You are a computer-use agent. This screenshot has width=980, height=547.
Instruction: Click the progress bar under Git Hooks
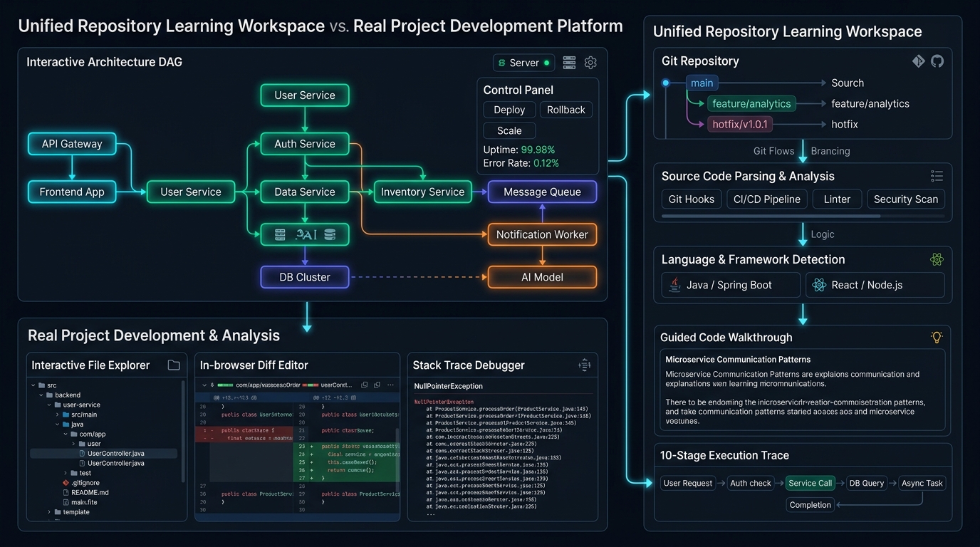(x=803, y=216)
